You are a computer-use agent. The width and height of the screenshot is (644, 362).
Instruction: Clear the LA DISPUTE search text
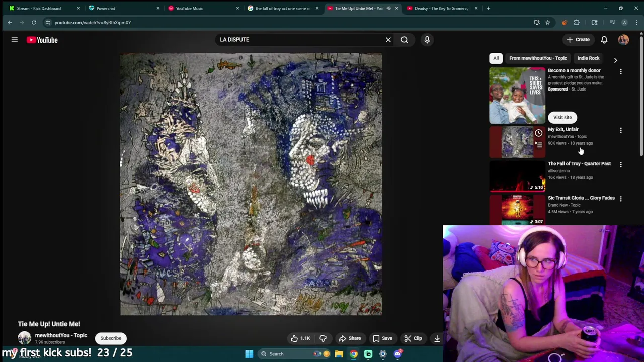[388, 40]
